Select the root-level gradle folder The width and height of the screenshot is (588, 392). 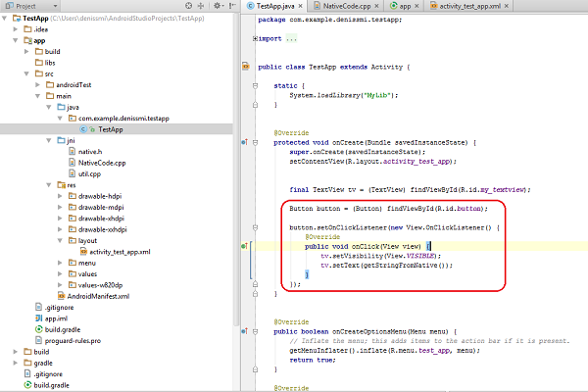click(x=38, y=363)
